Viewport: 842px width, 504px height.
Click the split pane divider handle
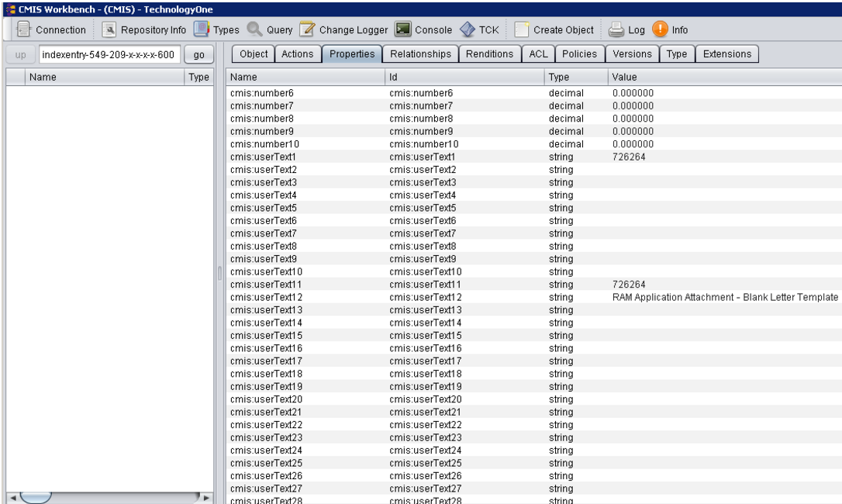point(219,274)
